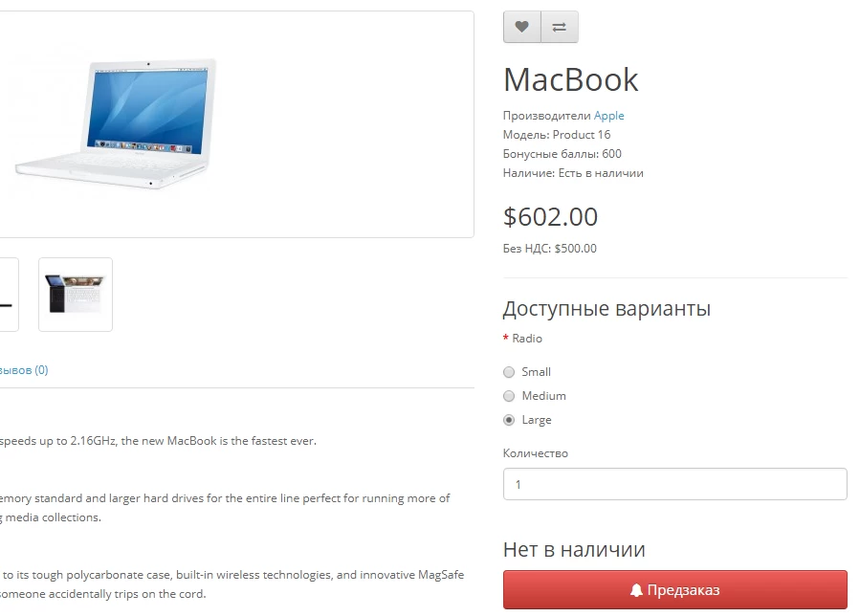Open thumbnail showing black and white MacBooks
The image size is (860, 616).
click(76, 295)
